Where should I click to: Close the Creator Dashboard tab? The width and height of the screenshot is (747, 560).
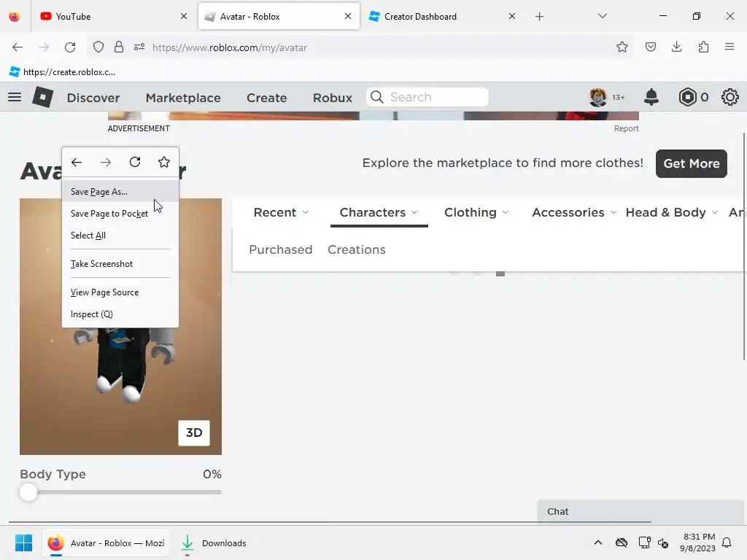(511, 17)
